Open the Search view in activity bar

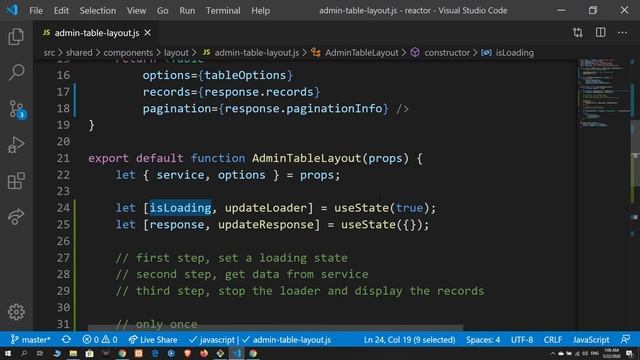(16, 72)
